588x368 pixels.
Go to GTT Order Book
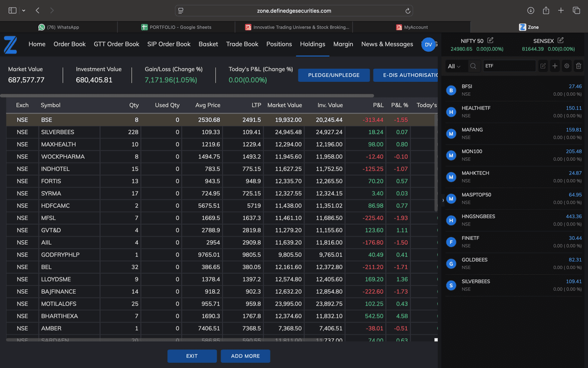point(117,44)
